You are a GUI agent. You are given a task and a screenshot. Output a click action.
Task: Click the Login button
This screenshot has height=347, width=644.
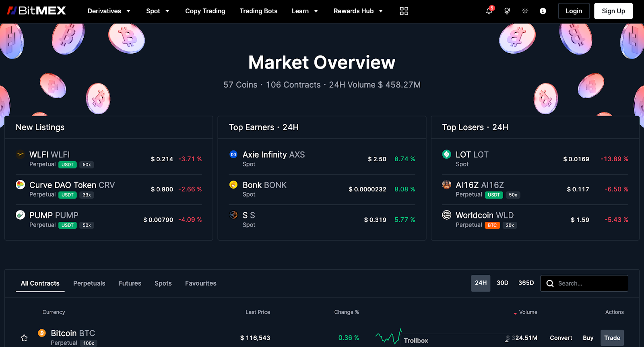(x=574, y=11)
